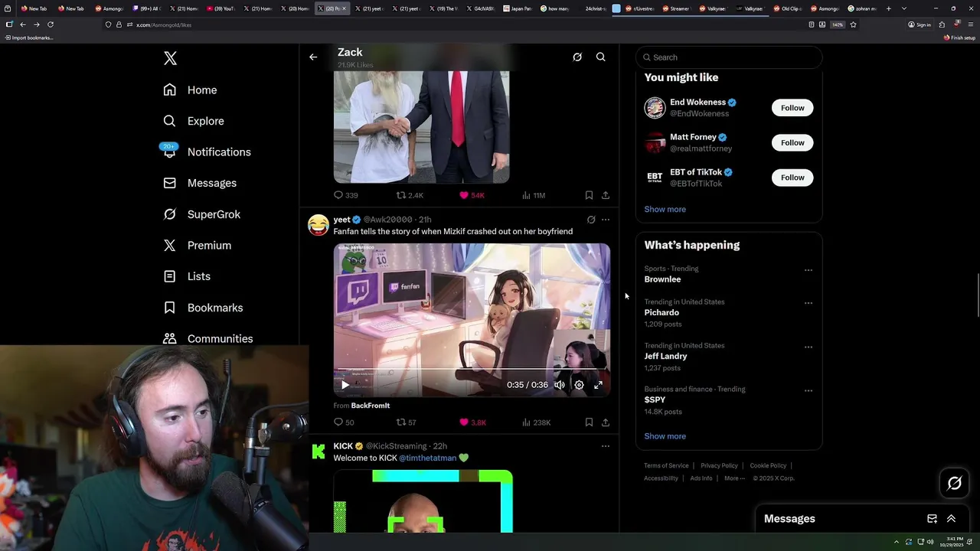Open Lists in the sidebar

click(187, 276)
